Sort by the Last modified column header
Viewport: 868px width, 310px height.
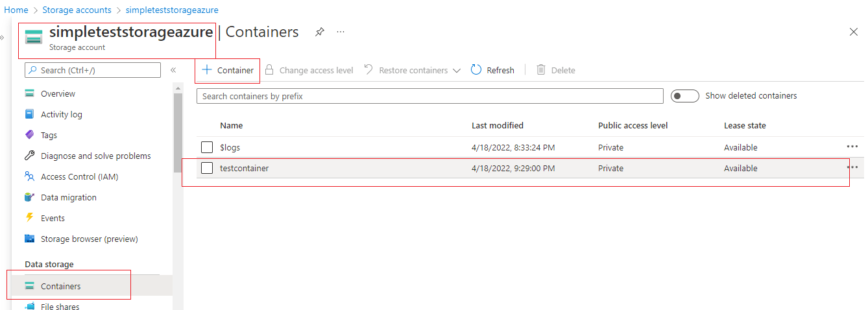[498, 125]
